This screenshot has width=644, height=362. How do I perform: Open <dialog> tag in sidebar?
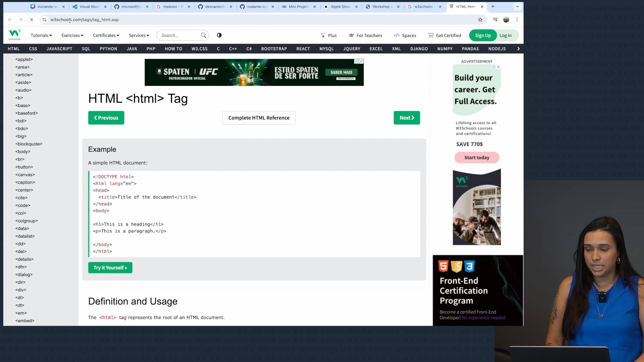(x=24, y=275)
